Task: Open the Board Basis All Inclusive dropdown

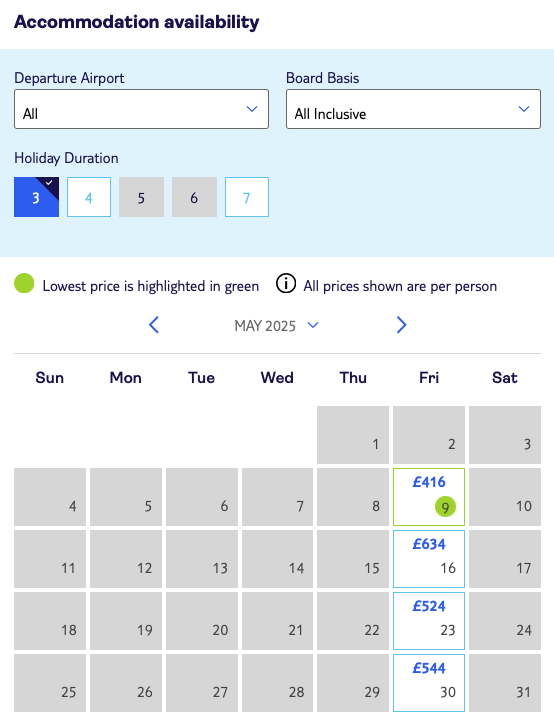Action: coord(413,109)
